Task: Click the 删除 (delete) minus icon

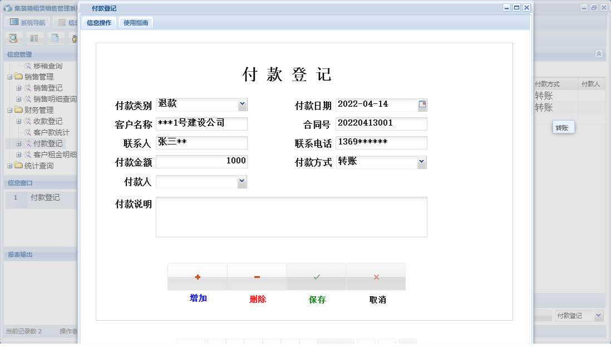Action: pyautogui.click(x=257, y=276)
